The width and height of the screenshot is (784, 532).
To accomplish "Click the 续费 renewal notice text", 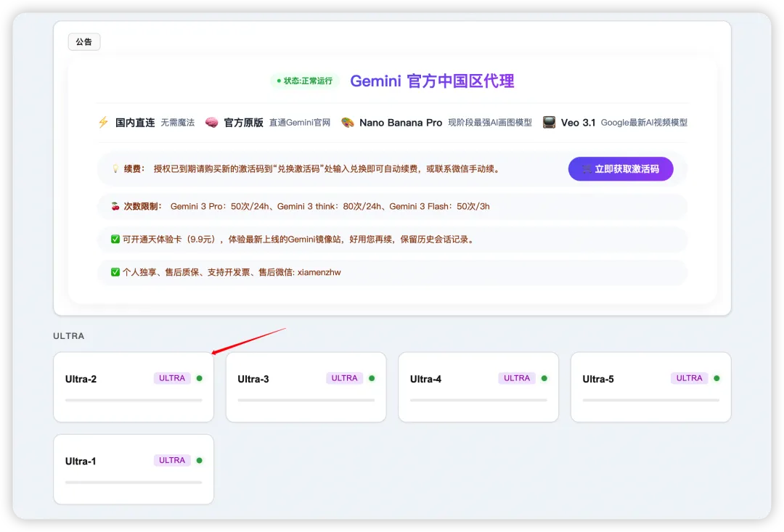I will (326, 169).
